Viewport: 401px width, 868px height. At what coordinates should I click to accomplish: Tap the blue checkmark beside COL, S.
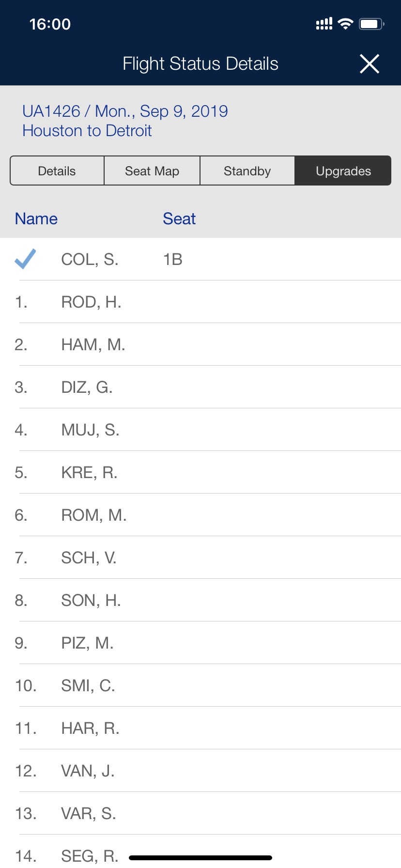[25, 259]
